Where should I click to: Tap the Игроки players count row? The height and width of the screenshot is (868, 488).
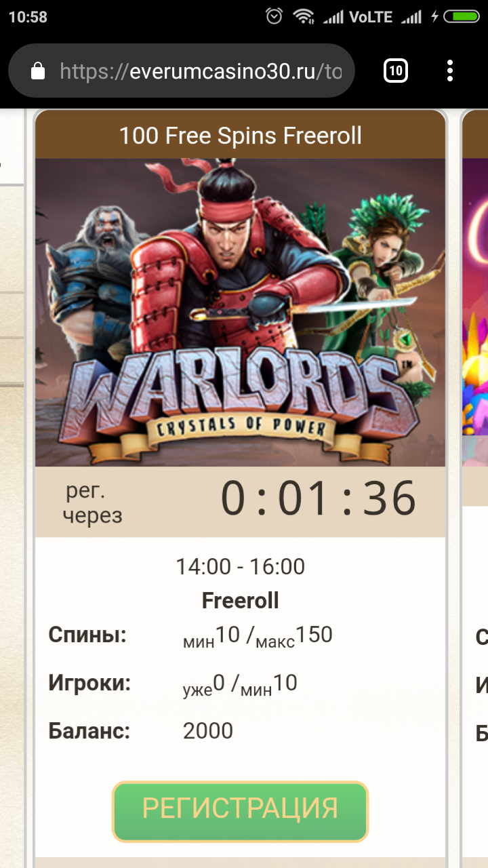[173, 684]
